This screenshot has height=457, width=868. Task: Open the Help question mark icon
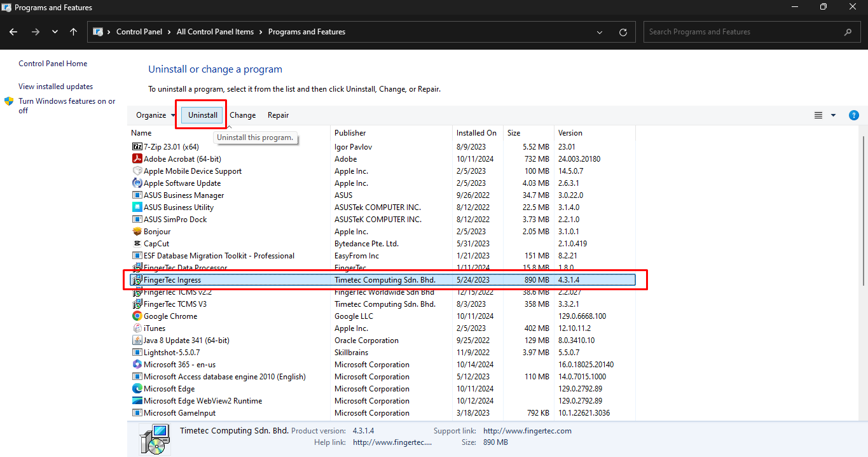[x=854, y=115]
